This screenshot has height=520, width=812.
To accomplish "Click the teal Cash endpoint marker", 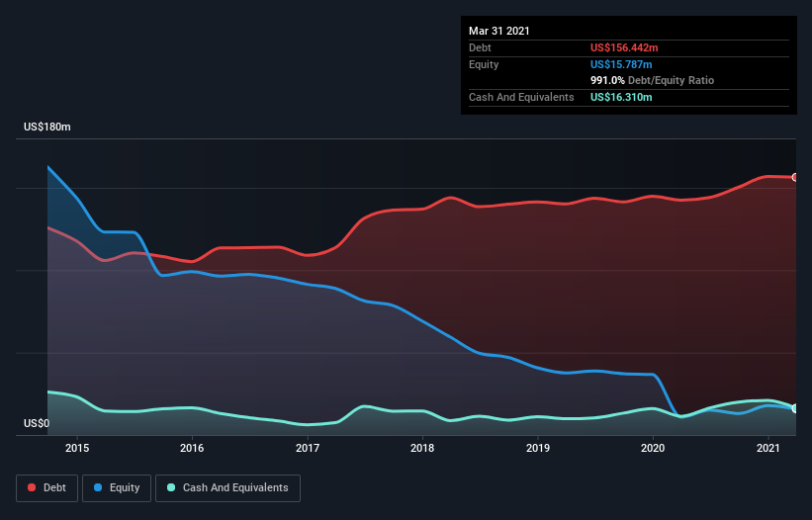I will (x=795, y=408).
